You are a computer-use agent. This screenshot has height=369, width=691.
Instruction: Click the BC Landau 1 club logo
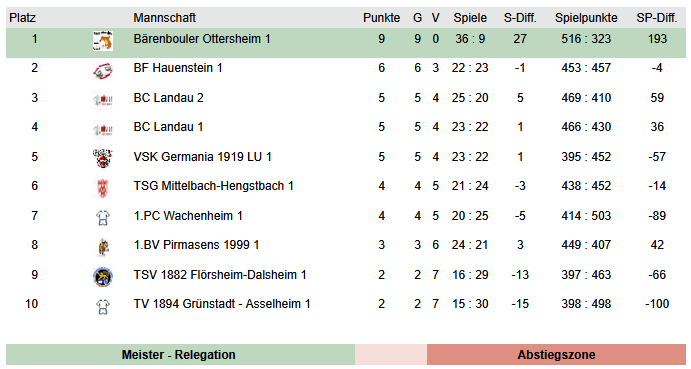point(103,129)
